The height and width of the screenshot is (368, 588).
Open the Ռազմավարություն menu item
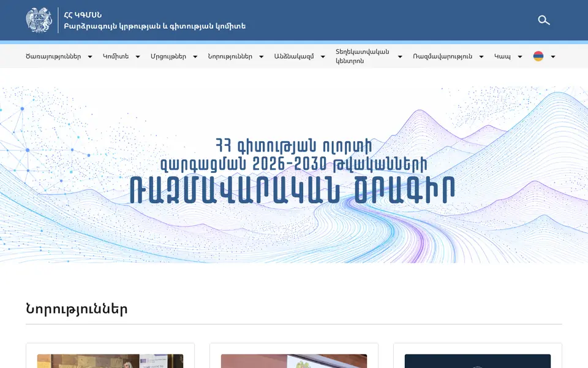[442, 56]
